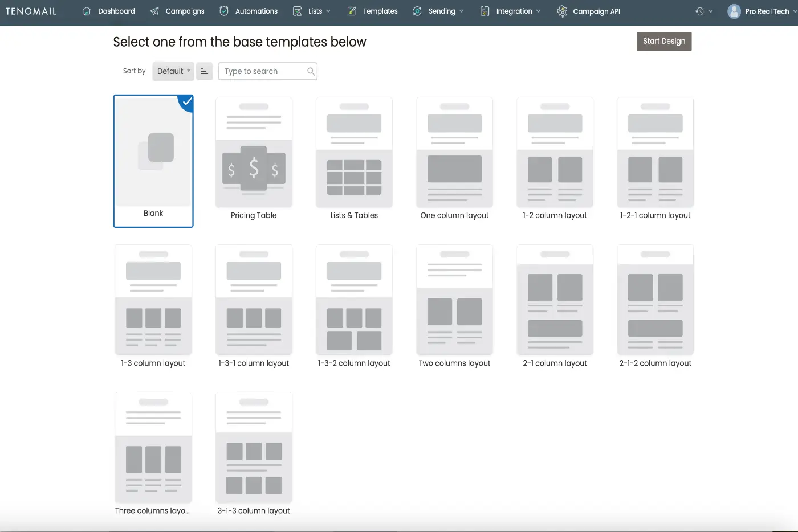Click the '3-1-3 column layout' label text
The height and width of the screenshot is (532, 798).
pos(254,510)
